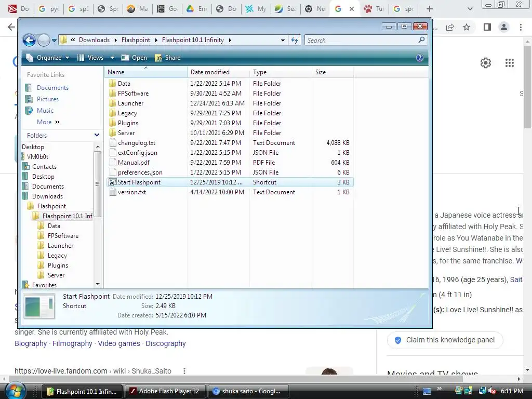Open Discography link in Chrome page
The width and height of the screenshot is (532, 399).
pyautogui.click(x=166, y=343)
